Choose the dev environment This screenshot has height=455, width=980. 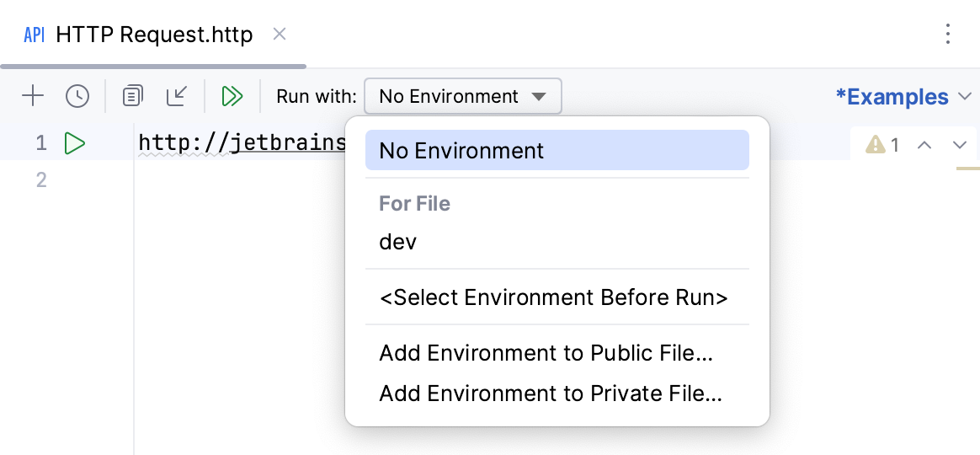pyautogui.click(x=398, y=243)
